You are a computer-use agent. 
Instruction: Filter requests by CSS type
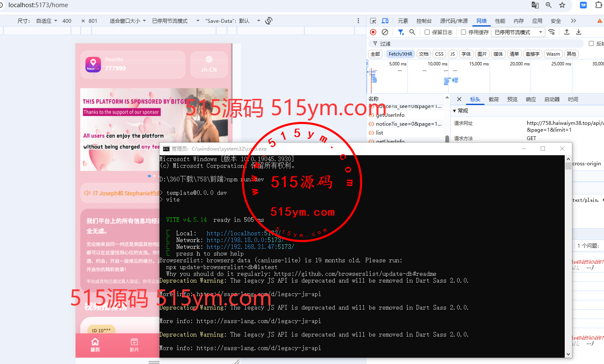[439, 54]
